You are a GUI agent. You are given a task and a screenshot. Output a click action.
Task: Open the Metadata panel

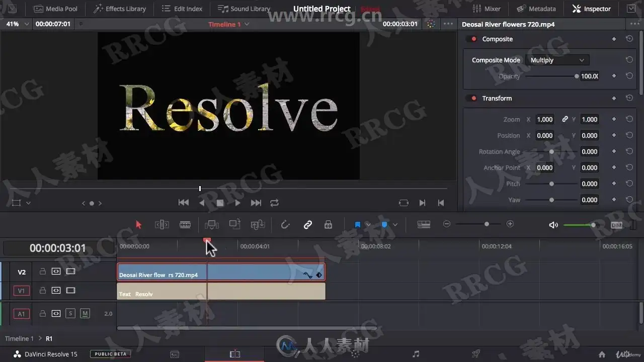(536, 9)
